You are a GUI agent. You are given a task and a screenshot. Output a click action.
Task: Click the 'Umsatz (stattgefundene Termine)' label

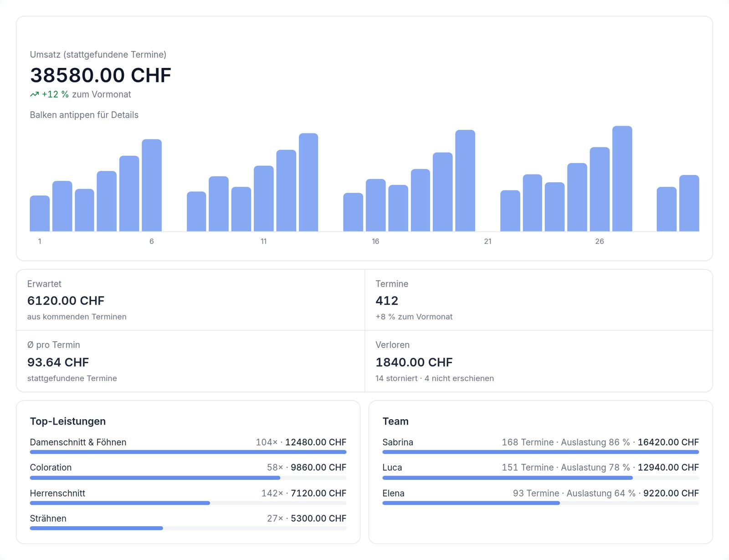[98, 55]
